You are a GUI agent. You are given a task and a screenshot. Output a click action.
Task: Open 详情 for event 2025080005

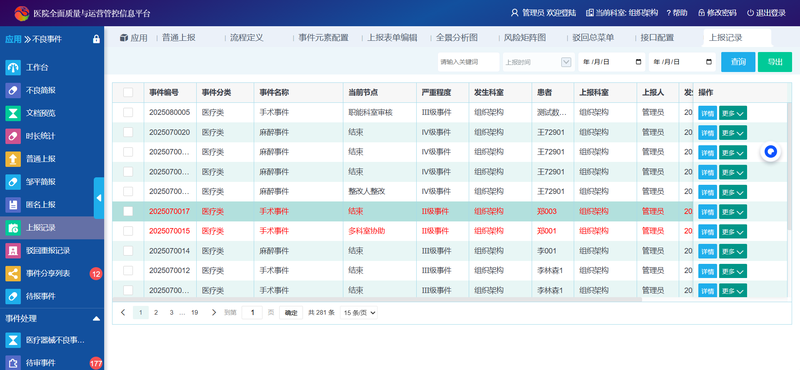(x=707, y=113)
